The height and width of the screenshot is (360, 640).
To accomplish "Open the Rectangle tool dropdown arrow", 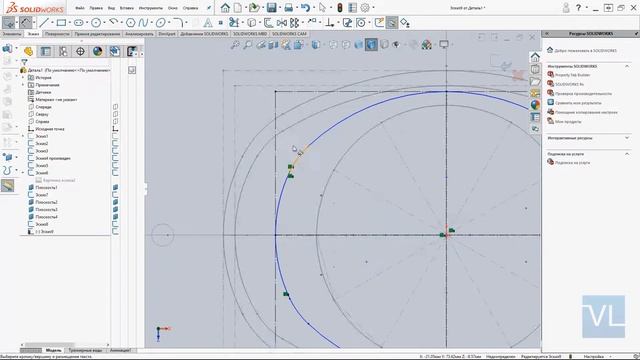I will click(69, 23).
